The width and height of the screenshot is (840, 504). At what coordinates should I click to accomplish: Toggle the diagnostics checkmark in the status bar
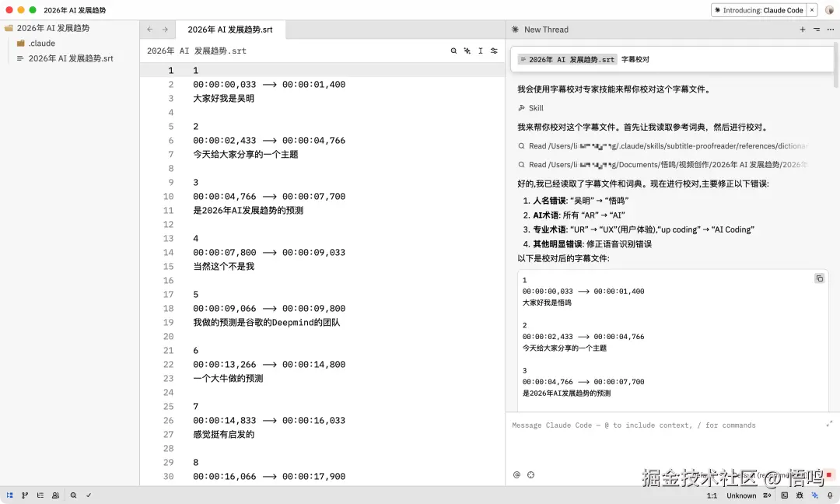tap(89, 495)
